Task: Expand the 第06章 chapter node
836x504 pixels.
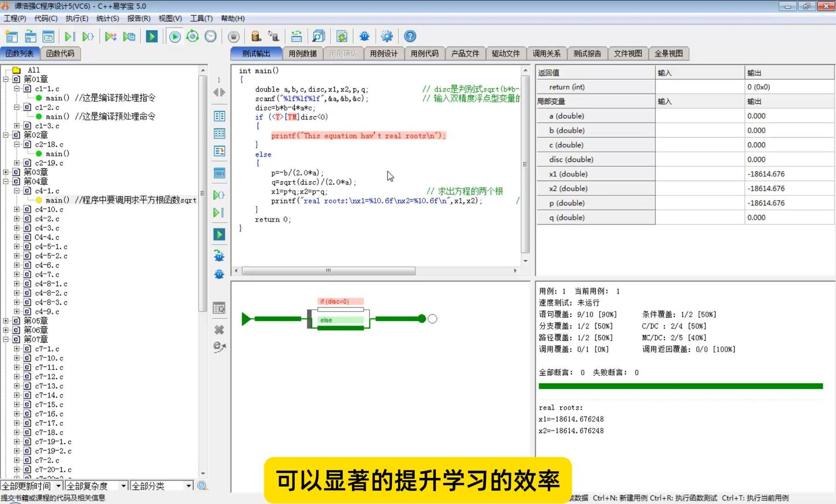Action: point(6,330)
